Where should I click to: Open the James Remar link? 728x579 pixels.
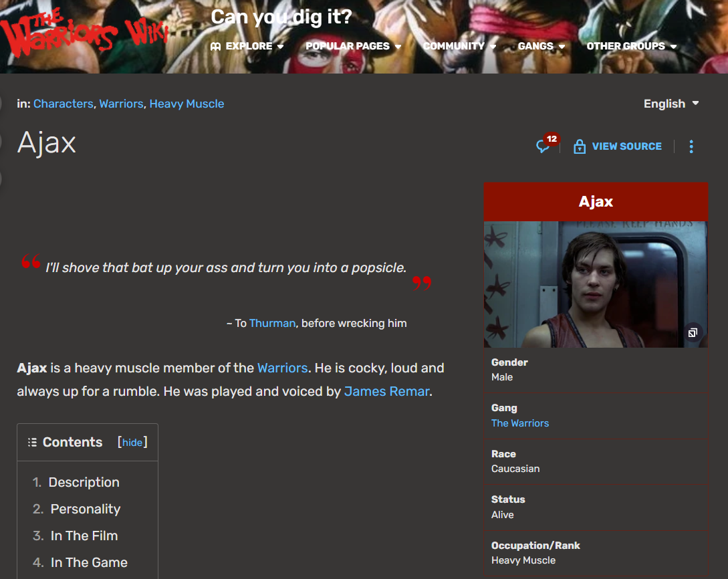coord(386,391)
